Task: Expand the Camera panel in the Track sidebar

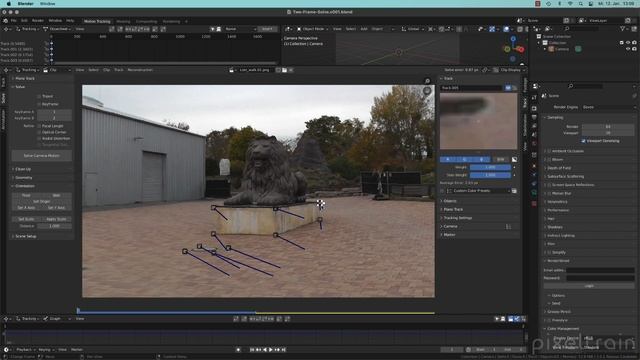Action: click(x=450, y=227)
